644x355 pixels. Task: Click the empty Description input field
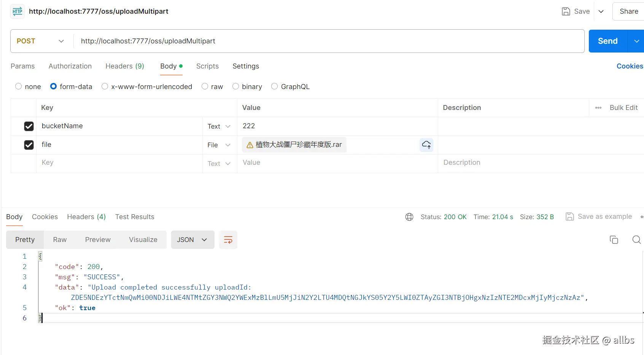541,164
